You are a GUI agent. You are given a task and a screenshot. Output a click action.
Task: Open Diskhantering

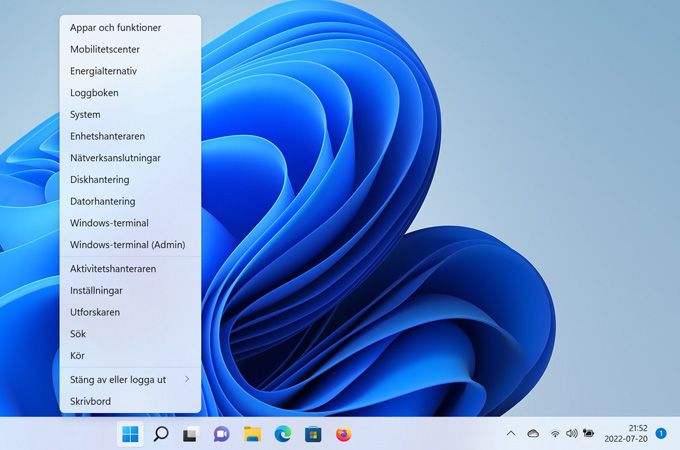point(131,179)
